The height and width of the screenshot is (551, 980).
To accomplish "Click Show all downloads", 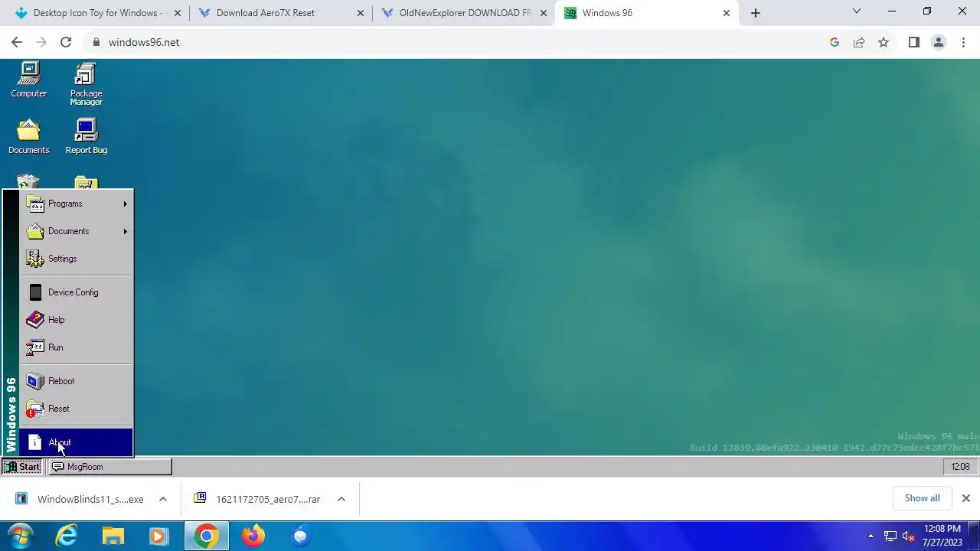I will tap(922, 498).
